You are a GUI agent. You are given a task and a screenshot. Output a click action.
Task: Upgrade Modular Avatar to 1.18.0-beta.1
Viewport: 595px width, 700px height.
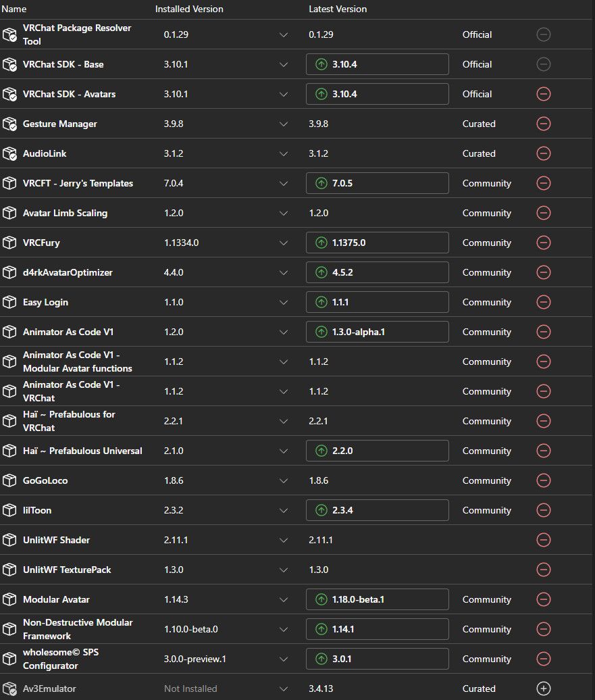pyautogui.click(x=377, y=599)
